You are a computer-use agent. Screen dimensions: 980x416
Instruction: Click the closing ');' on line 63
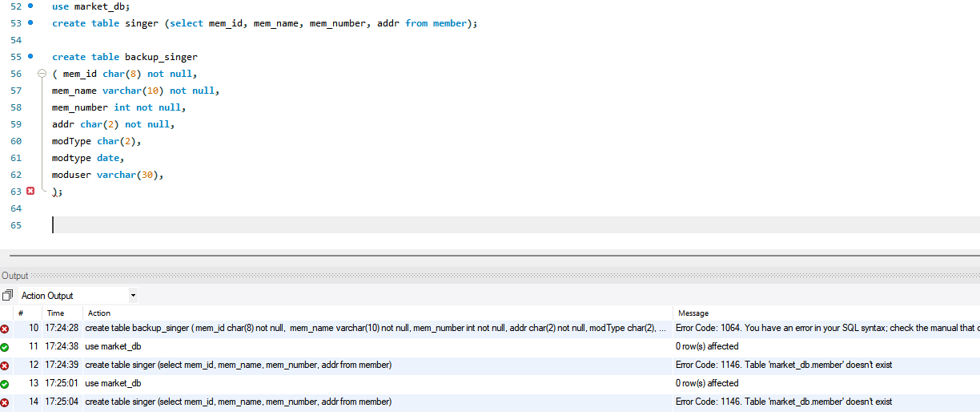pyautogui.click(x=57, y=192)
